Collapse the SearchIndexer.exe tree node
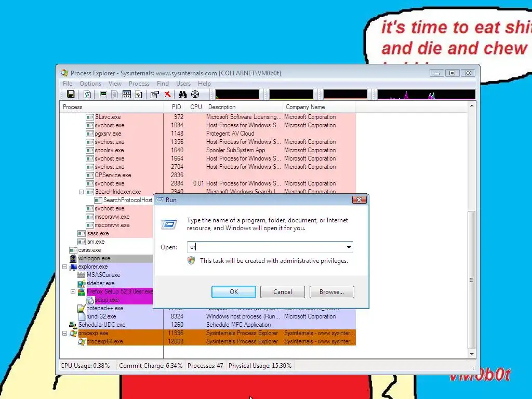The height and width of the screenshot is (399, 532). coord(81,192)
